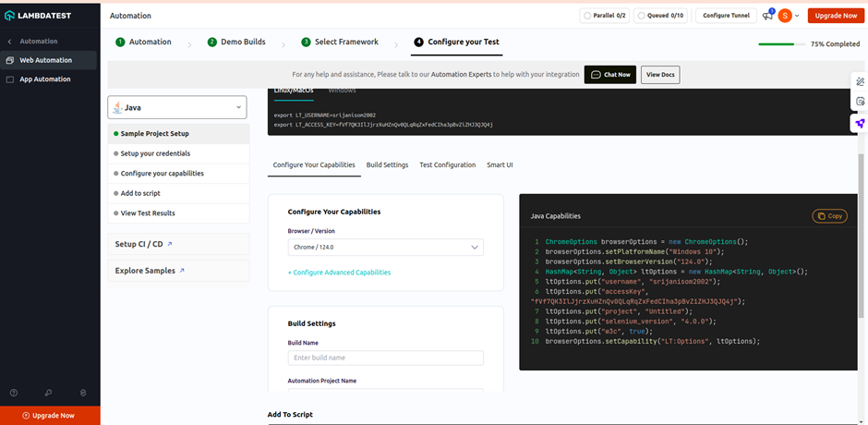
Task: Click the magic wand icon on right edge
Action: click(860, 81)
